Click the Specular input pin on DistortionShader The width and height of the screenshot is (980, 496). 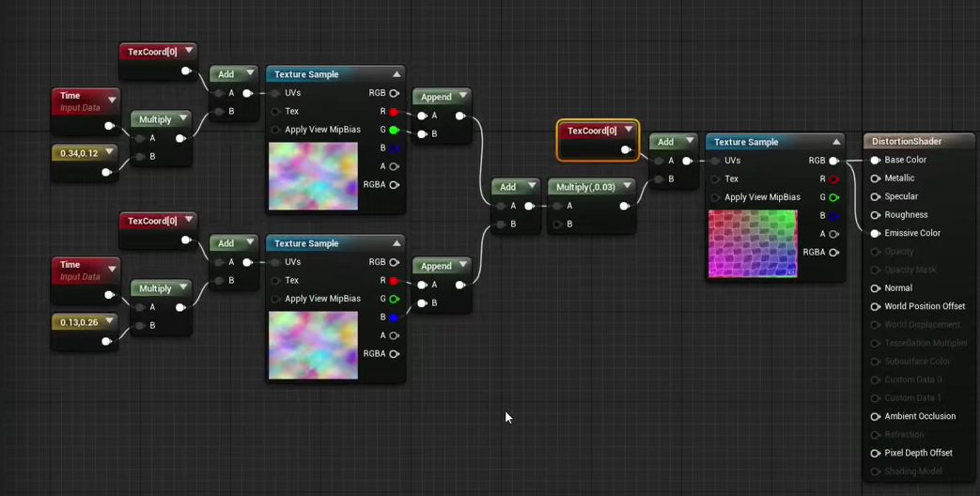(x=875, y=196)
